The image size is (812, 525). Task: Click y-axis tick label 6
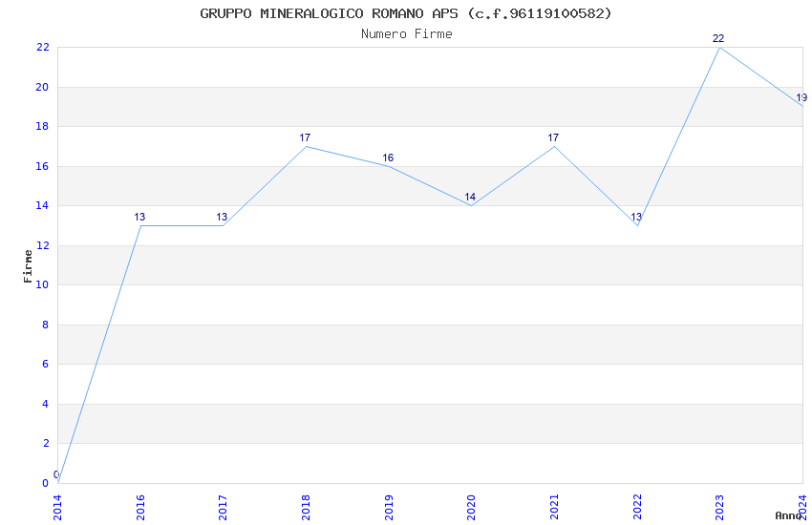pos(46,364)
